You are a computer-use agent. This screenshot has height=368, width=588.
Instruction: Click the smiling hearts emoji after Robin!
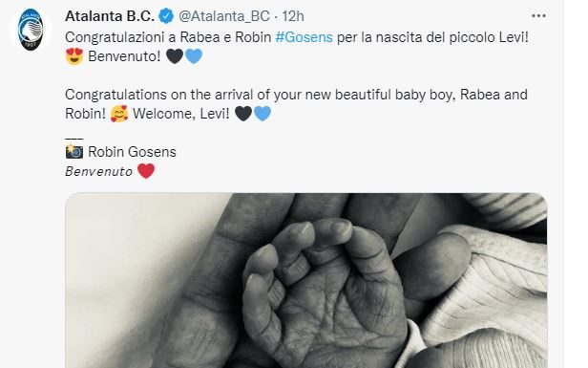tap(119, 114)
